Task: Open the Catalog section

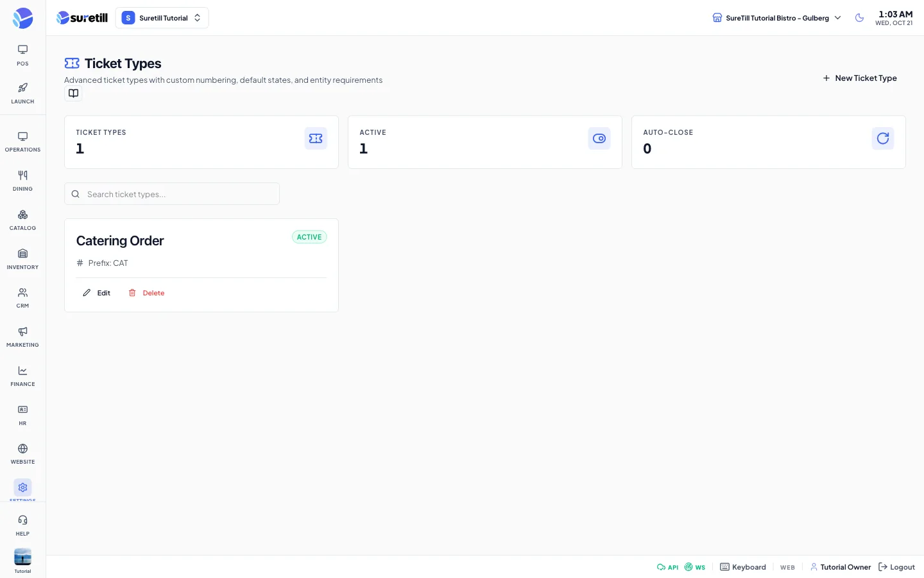Action: (x=22, y=220)
